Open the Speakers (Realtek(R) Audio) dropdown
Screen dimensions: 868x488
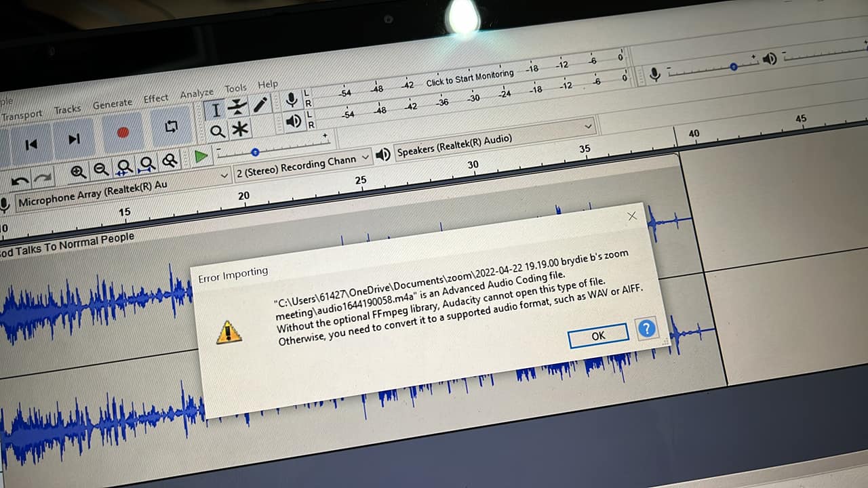[495, 139]
